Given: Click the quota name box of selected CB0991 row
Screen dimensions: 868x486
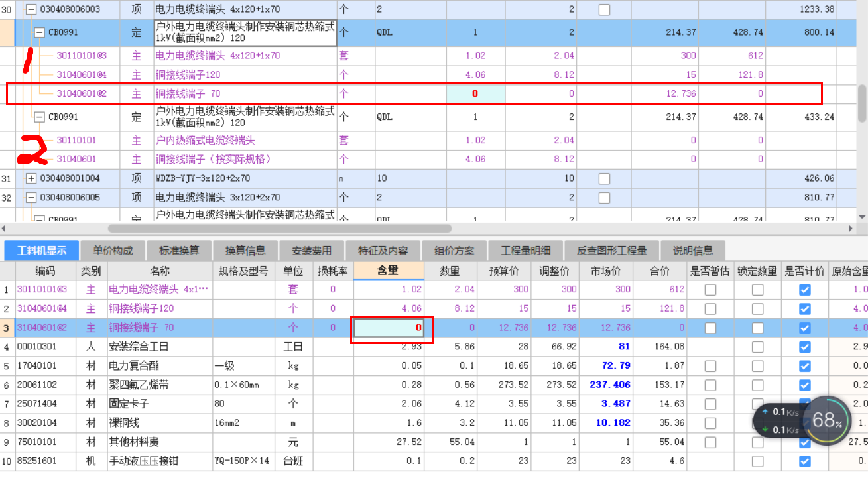Looking at the screenshot, I should pos(245,32).
